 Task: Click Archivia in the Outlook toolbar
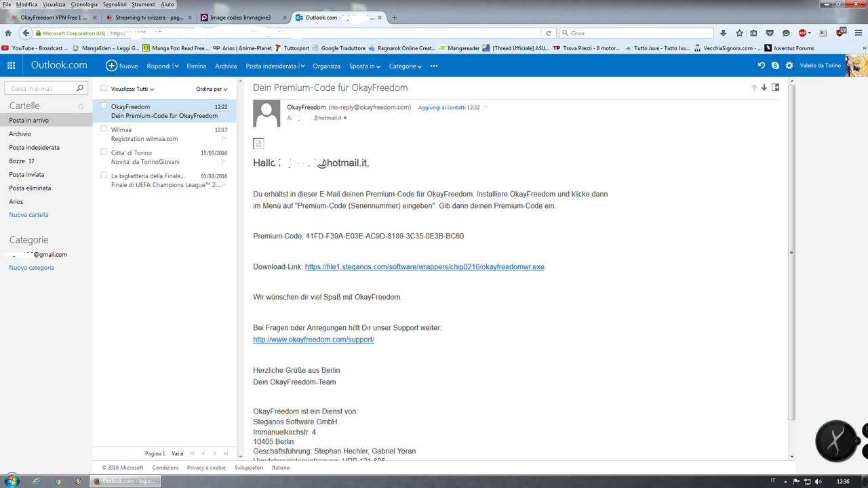point(226,66)
